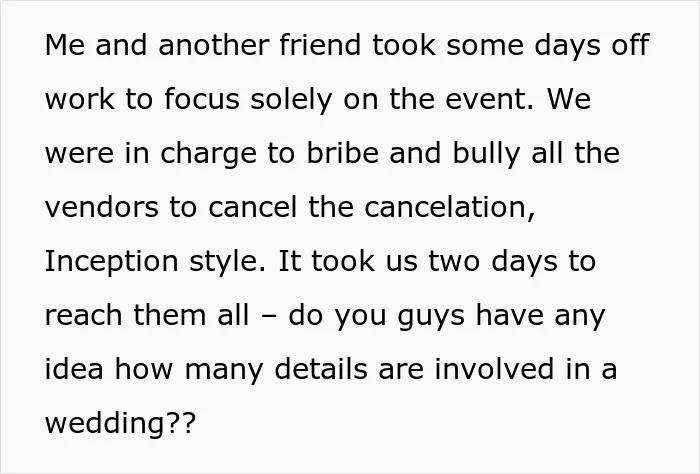Click on the word 'event.'

[489, 100]
